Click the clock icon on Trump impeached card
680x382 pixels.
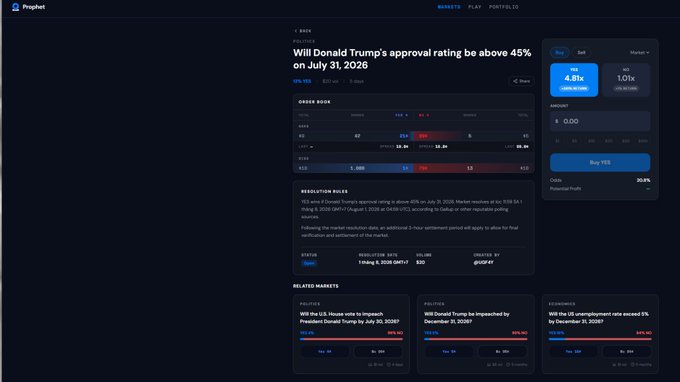[508, 365]
